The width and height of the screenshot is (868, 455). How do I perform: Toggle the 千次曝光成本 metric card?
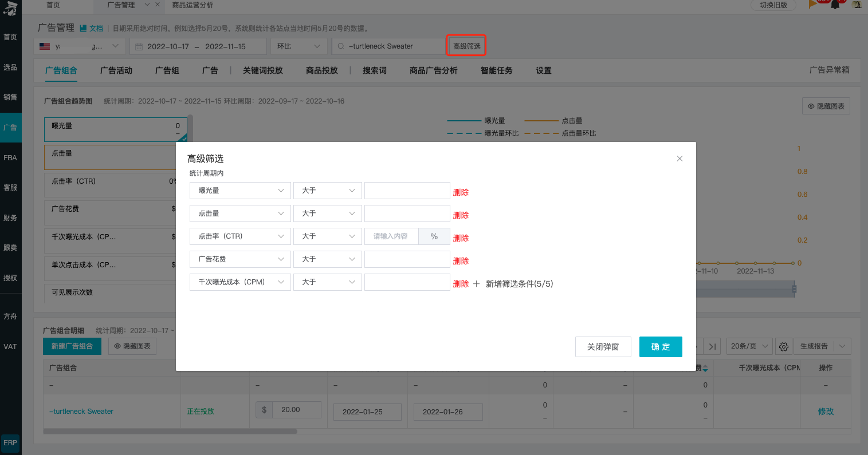coord(111,241)
